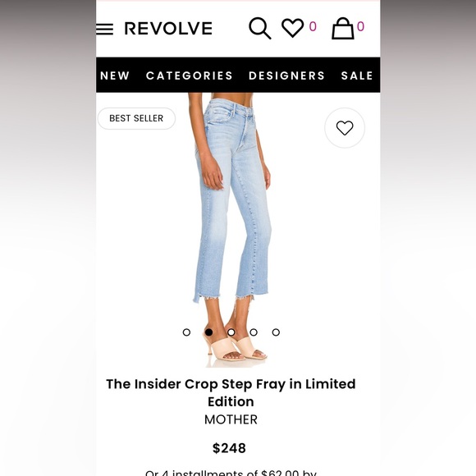Click the BEST SELLER badge

pyautogui.click(x=136, y=118)
